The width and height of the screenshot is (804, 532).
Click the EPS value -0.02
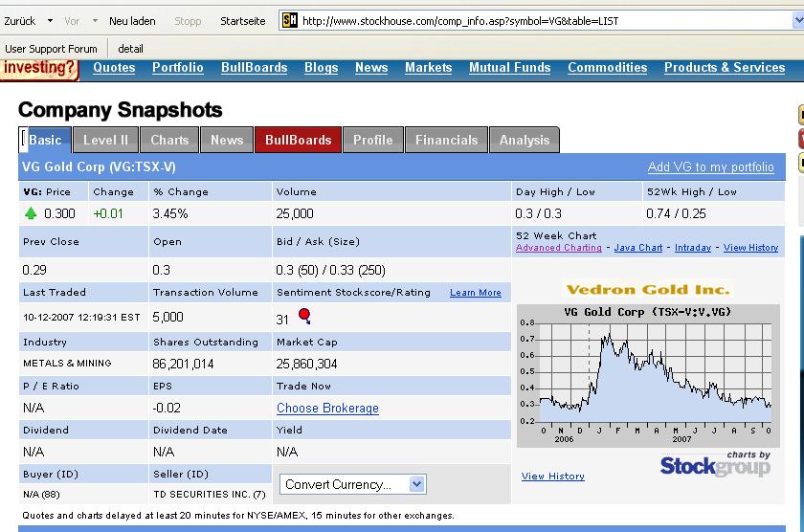coord(167,408)
